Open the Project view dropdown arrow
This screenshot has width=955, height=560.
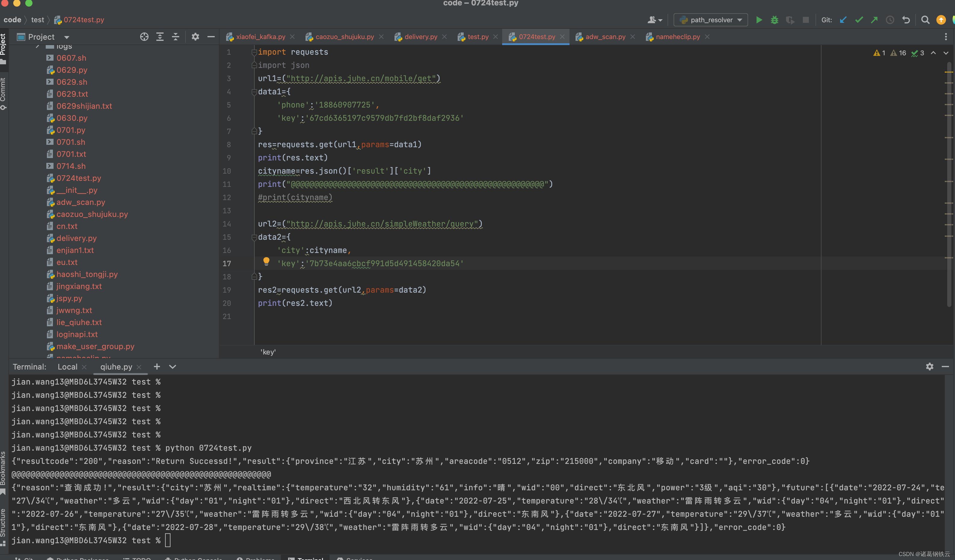[x=67, y=37]
